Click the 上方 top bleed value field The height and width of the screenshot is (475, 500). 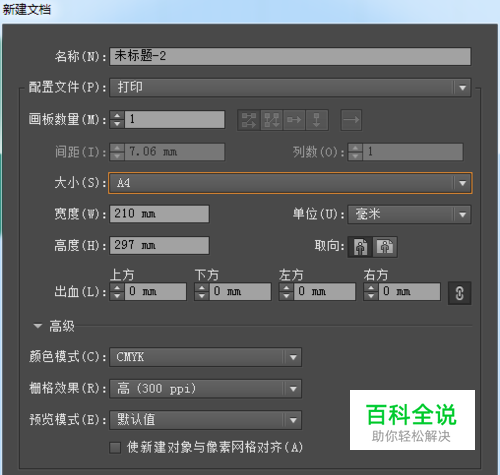[155, 292]
